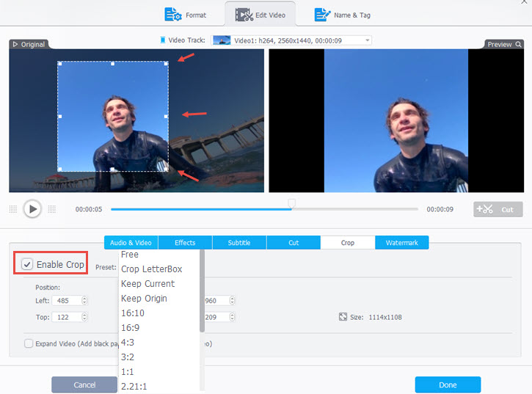This screenshot has height=394, width=532.
Task: Click the preset list scrollbar
Action: 202,291
